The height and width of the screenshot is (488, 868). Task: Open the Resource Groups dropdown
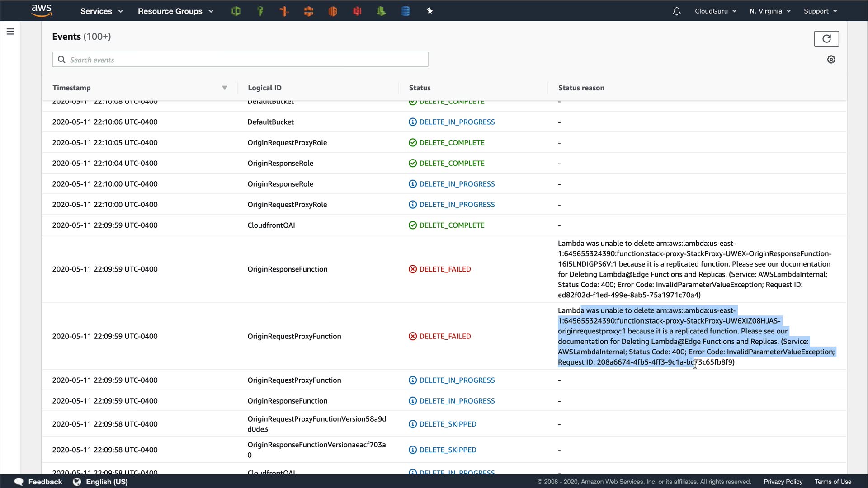[175, 11]
